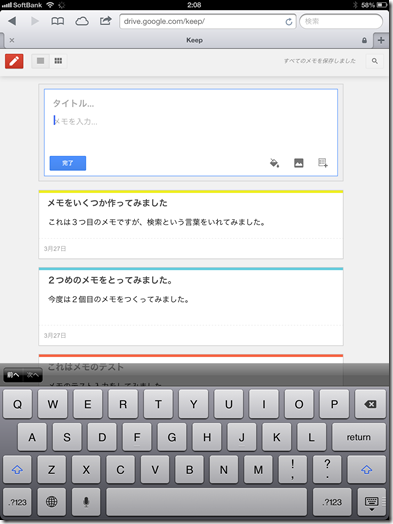Viewport: 393px width, 524px height.
Task: Open the Safari share menu
Action: [106, 21]
